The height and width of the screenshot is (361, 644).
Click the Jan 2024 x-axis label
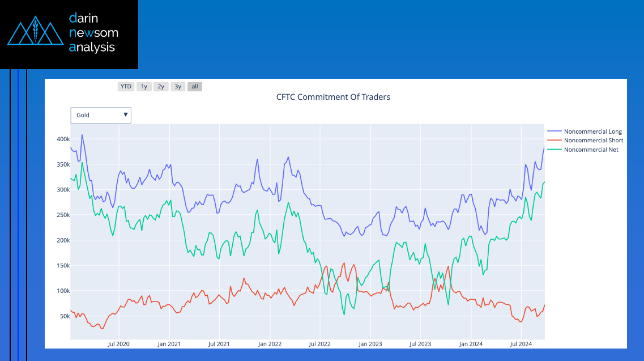(471, 344)
